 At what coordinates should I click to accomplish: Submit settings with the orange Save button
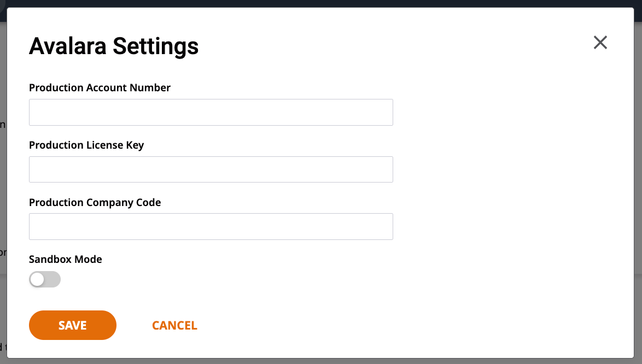(72, 325)
